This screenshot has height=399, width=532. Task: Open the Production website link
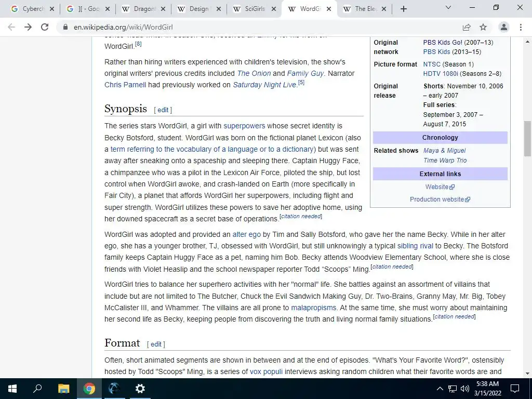coord(440,199)
